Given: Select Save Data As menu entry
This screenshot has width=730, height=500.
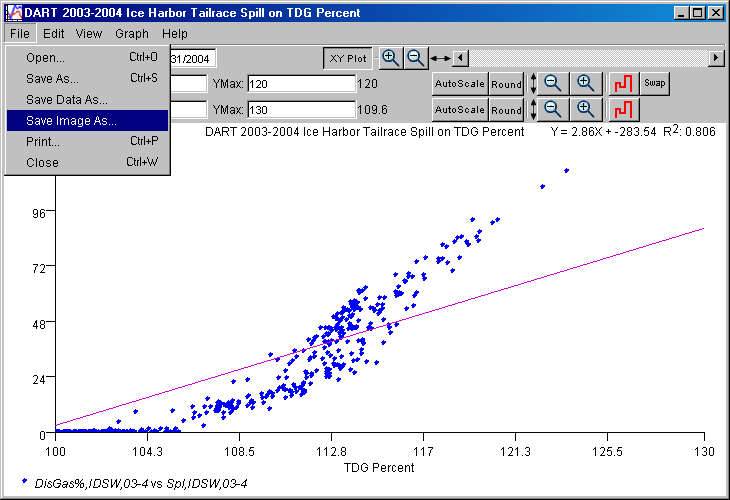Looking at the screenshot, I should pyautogui.click(x=67, y=99).
